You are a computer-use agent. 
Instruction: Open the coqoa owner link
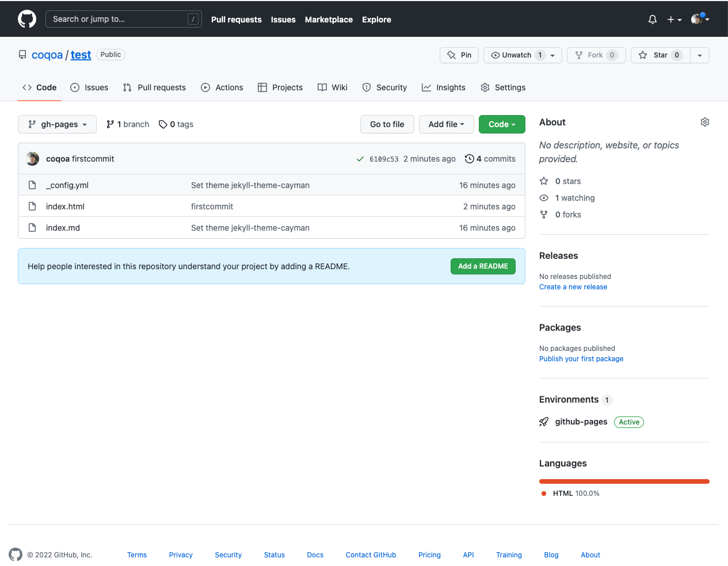coord(47,55)
